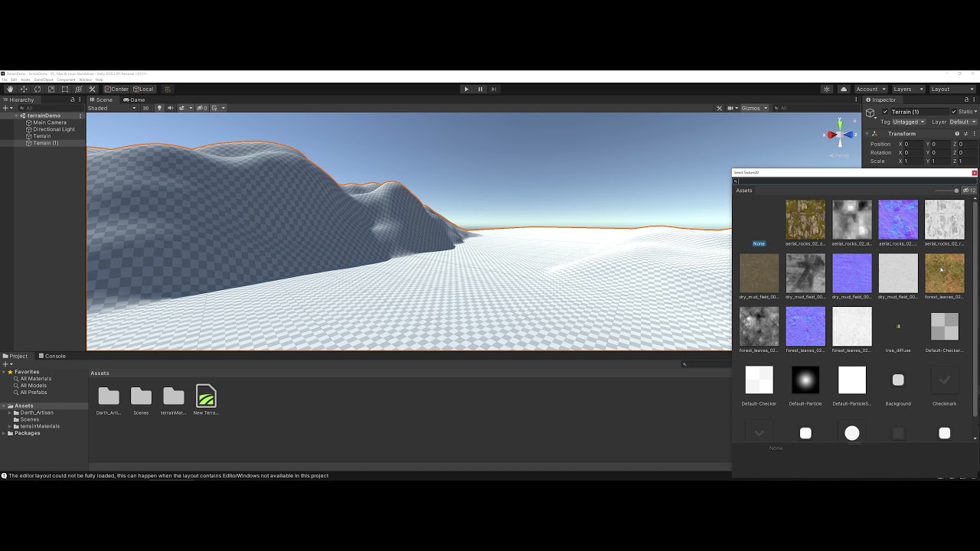
Task: Click the Pause button
Action: pos(480,89)
